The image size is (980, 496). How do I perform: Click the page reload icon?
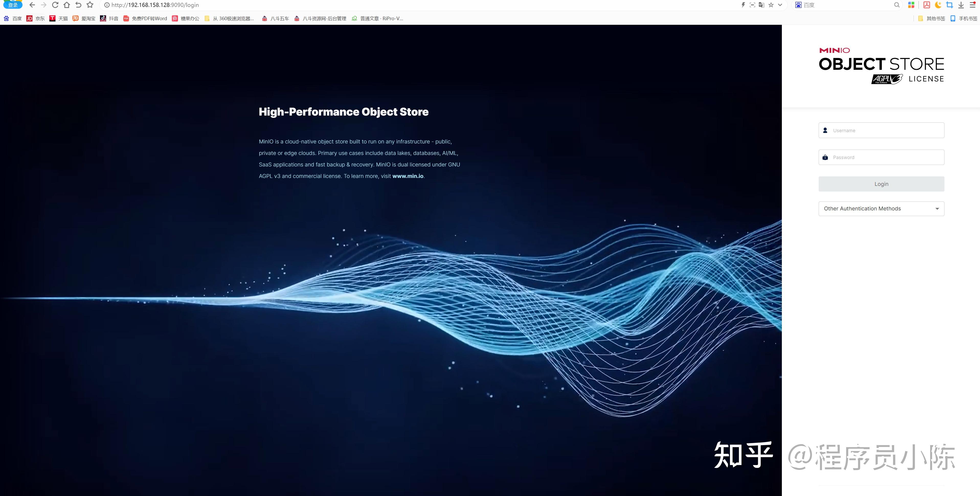[x=56, y=5]
